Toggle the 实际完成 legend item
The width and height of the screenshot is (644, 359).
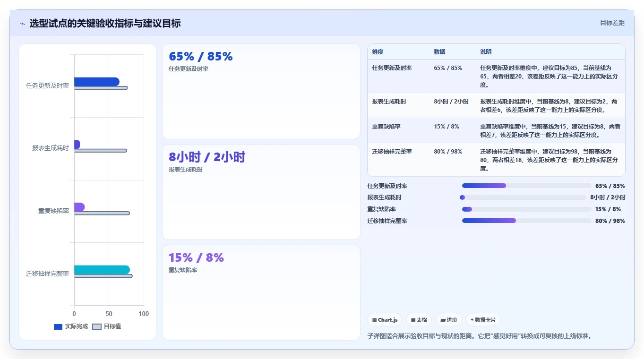[71, 326]
